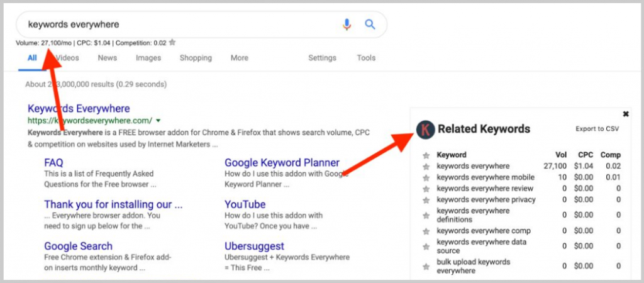The height and width of the screenshot is (283, 644).
Task: Toggle star for bulk upload keywords everywhere
Action: tap(426, 267)
